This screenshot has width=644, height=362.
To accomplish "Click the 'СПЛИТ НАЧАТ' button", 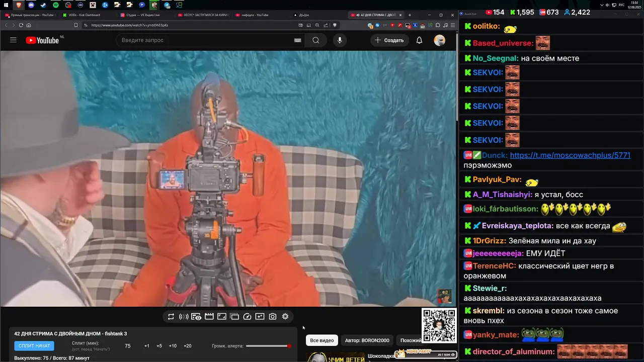I will (x=34, y=346).
